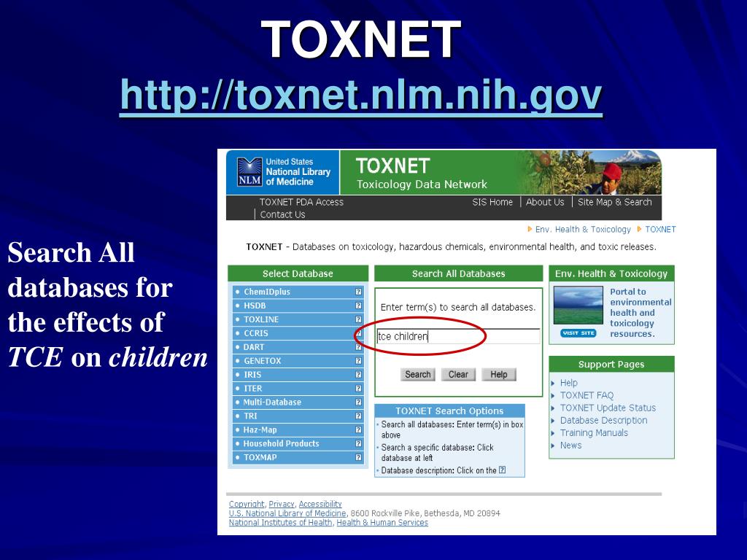The image size is (747, 560).
Task: Click the TOXNET breadcrumb link
Action: tap(660, 230)
